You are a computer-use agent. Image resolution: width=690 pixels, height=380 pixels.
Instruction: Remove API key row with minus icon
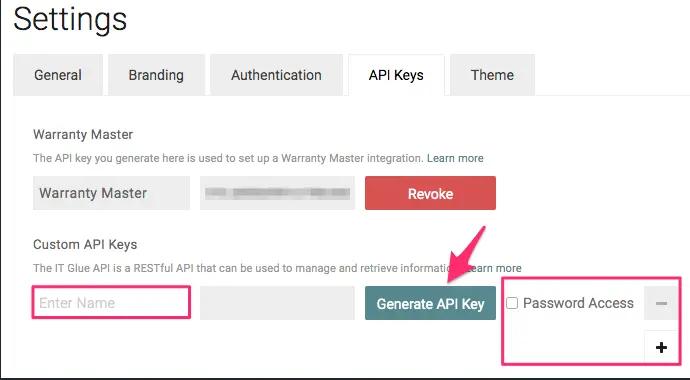[661, 303]
